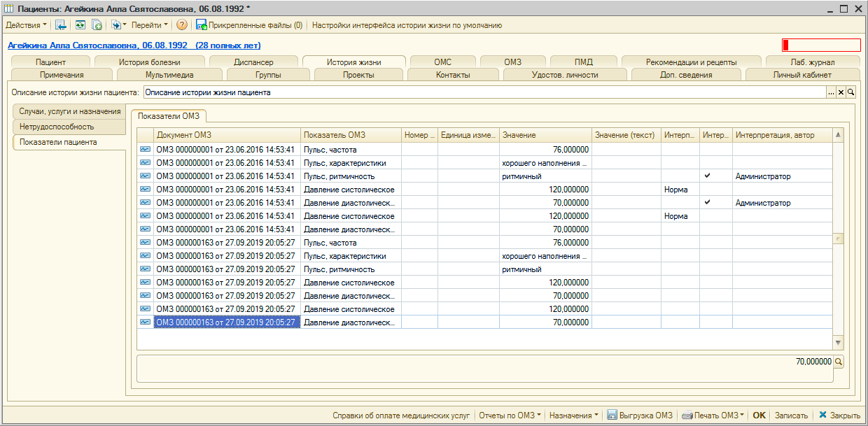Image resolution: width=868 pixels, height=426 pixels.
Task: Click the reread/refresh icon in the toolbar
Action: pyautogui.click(x=80, y=25)
